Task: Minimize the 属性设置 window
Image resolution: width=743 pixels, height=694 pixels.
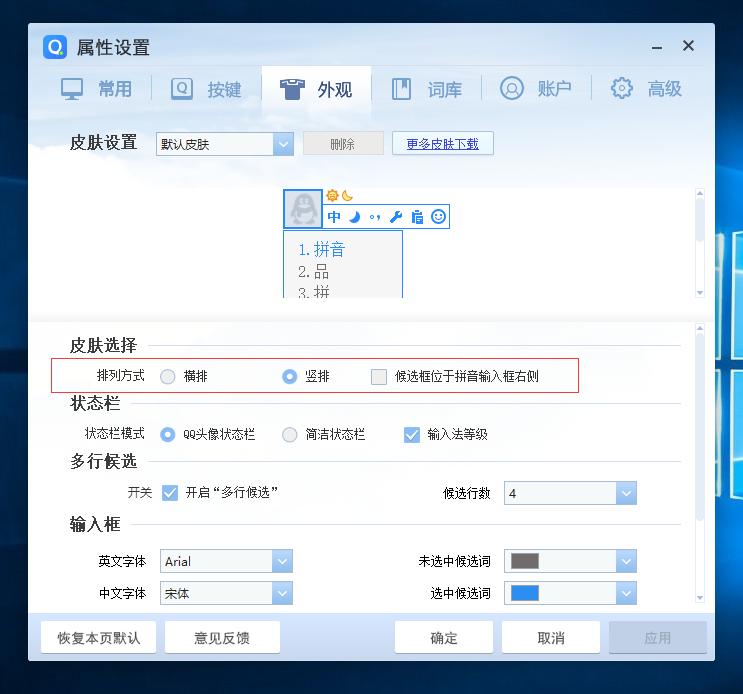Action: pyautogui.click(x=657, y=47)
